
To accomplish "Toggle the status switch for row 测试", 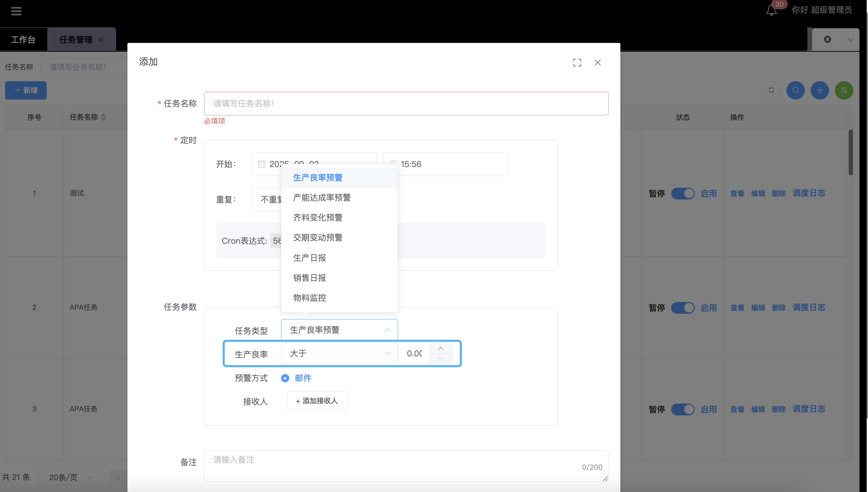I will [x=683, y=193].
